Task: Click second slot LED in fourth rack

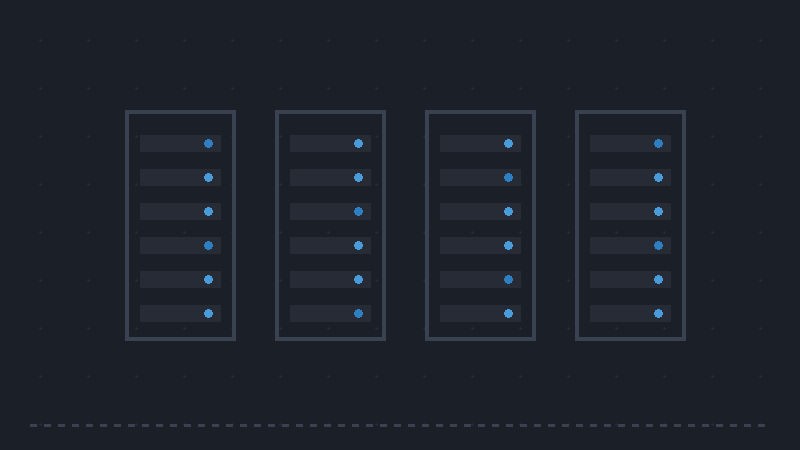Action: tap(659, 178)
